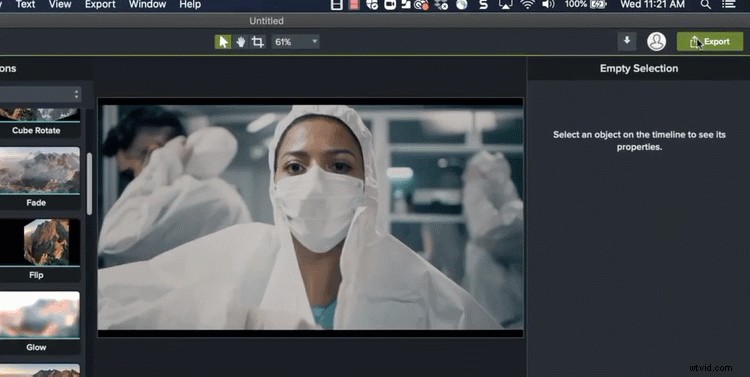Select the Flip transition thumbnail
750x377 pixels.
40,243
